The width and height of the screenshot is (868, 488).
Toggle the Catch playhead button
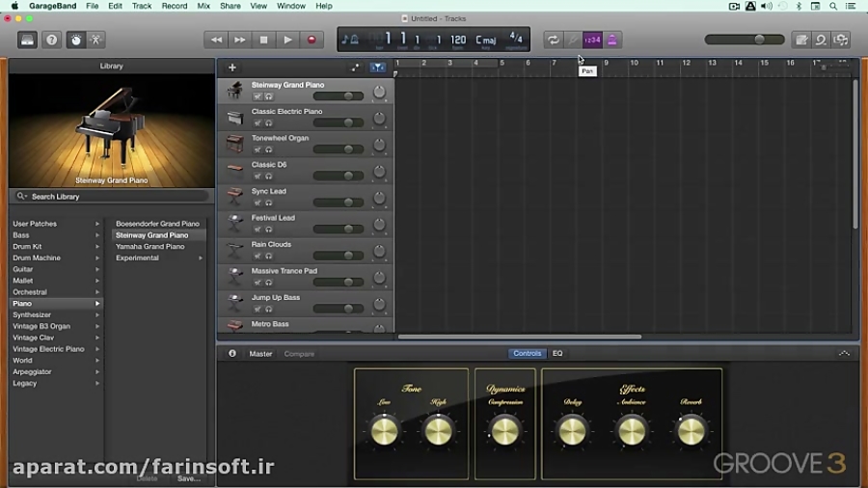(377, 68)
